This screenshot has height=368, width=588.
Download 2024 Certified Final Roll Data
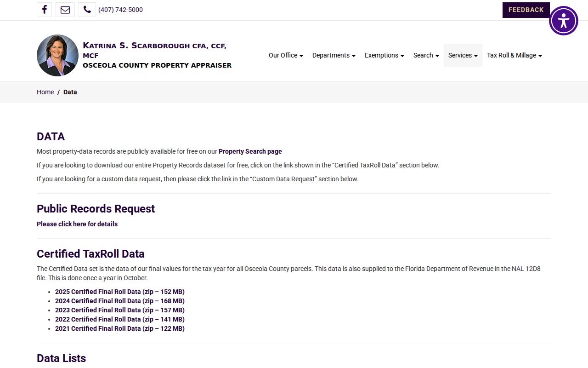point(120,301)
